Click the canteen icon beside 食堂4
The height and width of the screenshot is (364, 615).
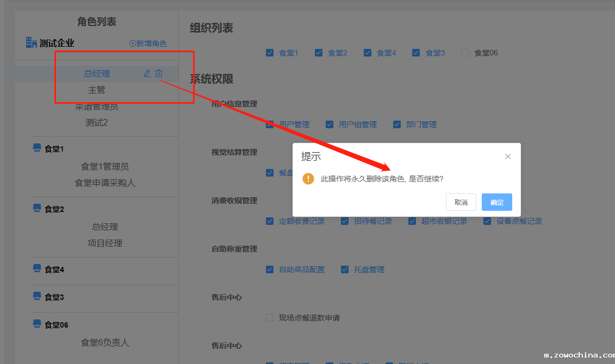click(36, 267)
